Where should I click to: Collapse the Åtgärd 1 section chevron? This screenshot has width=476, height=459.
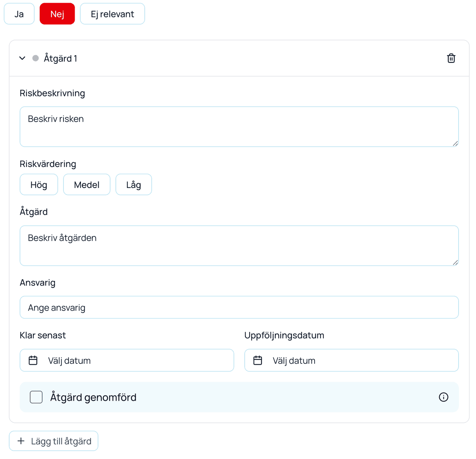tap(22, 58)
